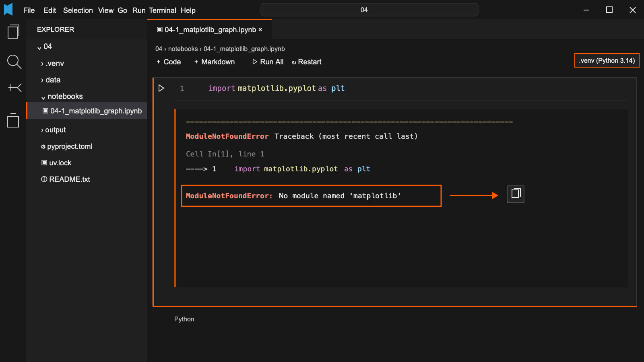Open the View menu
This screenshot has width=644, height=362.
[x=106, y=10]
